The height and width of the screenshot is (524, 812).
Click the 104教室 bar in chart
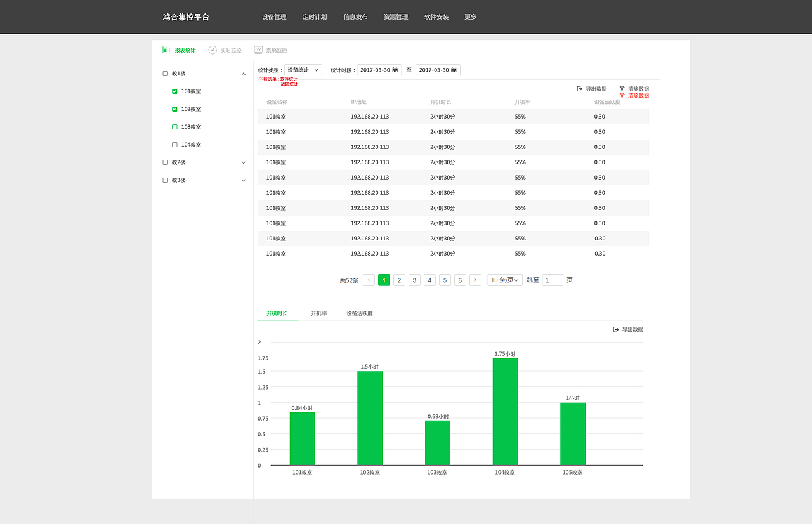click(x=505, y=412)
